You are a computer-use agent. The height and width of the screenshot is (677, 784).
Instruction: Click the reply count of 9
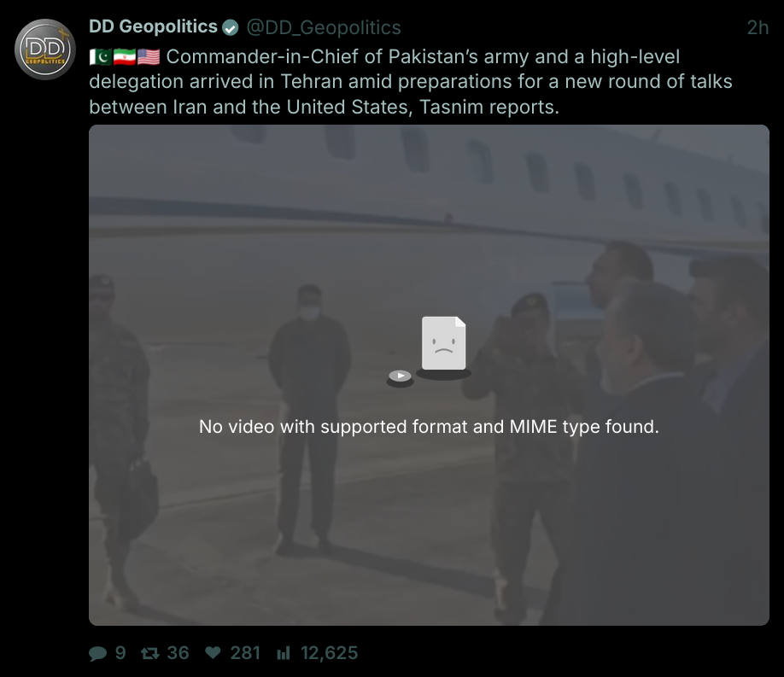click(120, 653)
